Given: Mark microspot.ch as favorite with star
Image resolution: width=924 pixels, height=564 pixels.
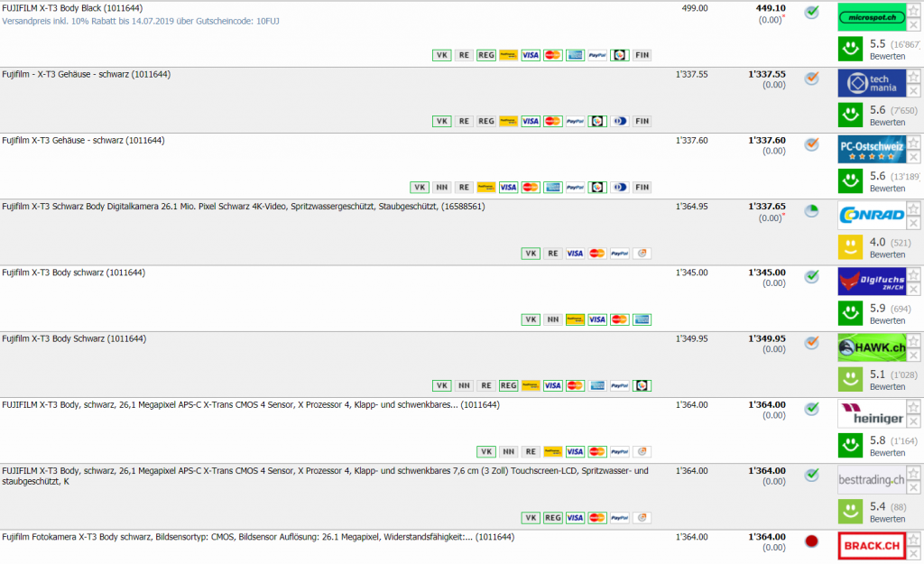Looking at the screenshot, I should [913, 11].
